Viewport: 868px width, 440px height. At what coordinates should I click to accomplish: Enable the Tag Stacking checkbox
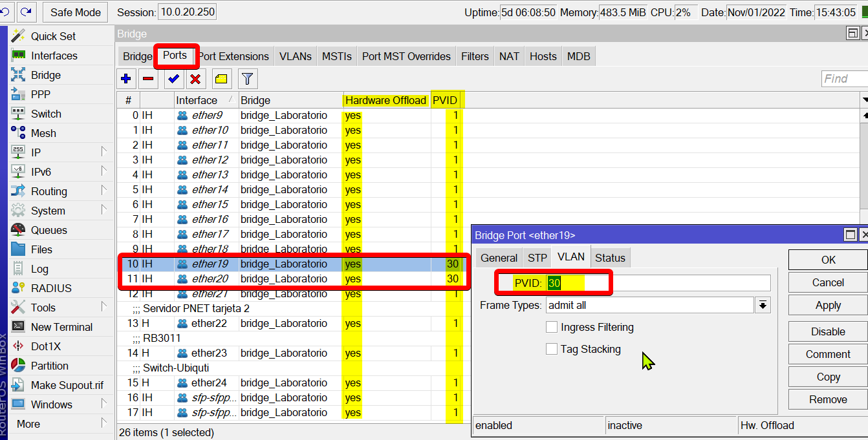point(552,350)
